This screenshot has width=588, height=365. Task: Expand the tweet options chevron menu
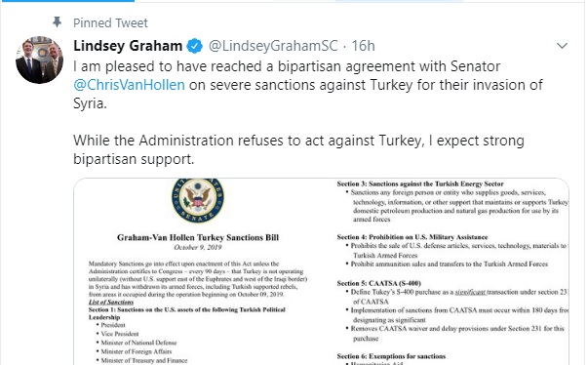(x=562, y=46)
